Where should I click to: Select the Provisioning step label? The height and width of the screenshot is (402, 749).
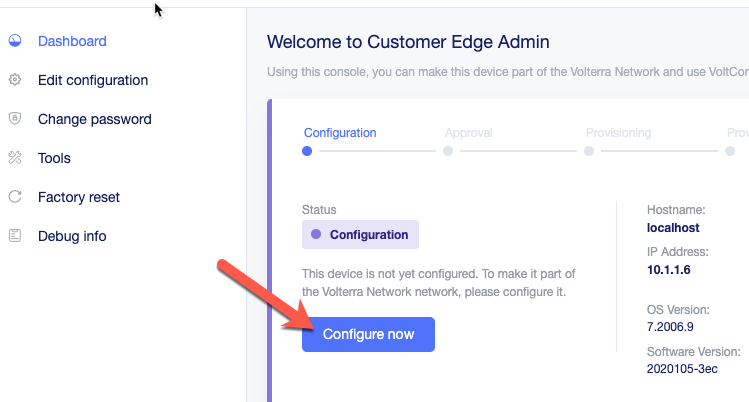pyautogui.click(x=618, y=133)
